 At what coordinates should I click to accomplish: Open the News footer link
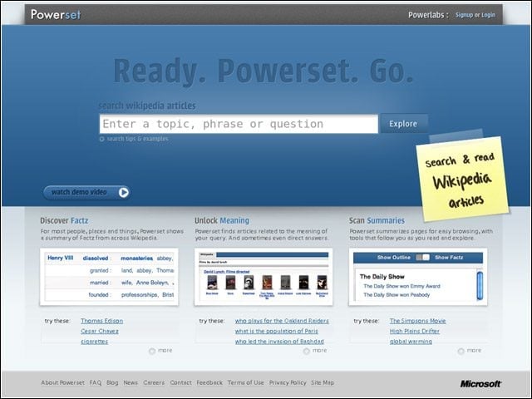131,382
